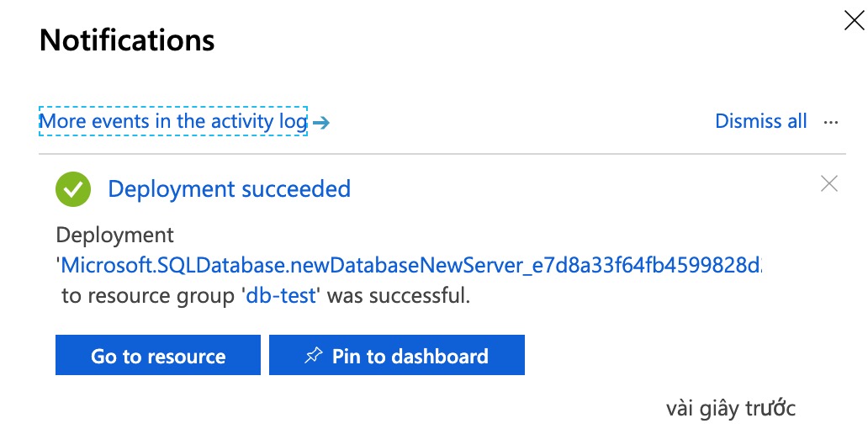Click the Notifications heading

[x=127, y=40]
